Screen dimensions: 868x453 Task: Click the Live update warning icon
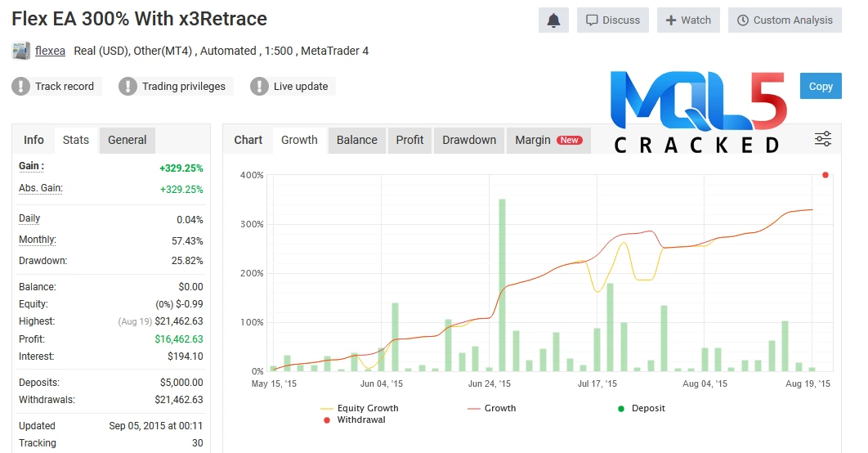click(259, 87)
